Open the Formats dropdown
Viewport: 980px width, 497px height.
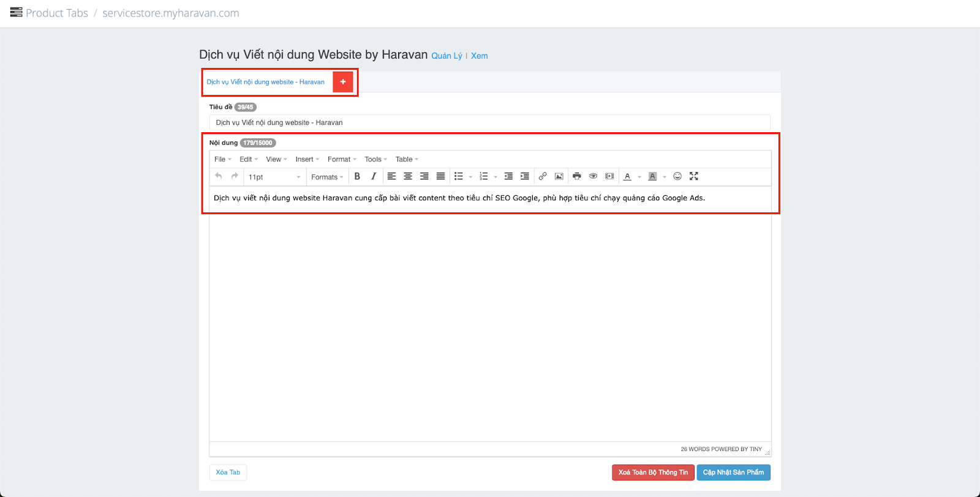coord(327,177)
